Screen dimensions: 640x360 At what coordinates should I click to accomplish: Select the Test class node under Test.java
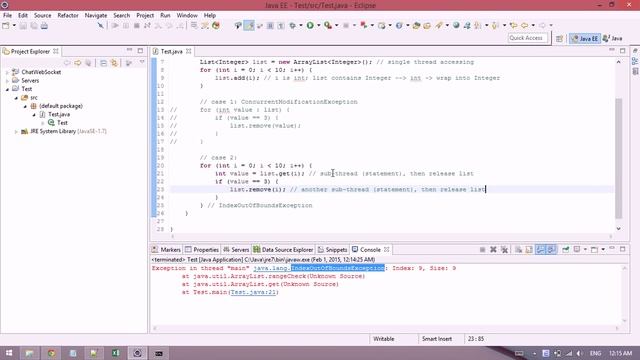pyautogui.click(x=62, y=122)
